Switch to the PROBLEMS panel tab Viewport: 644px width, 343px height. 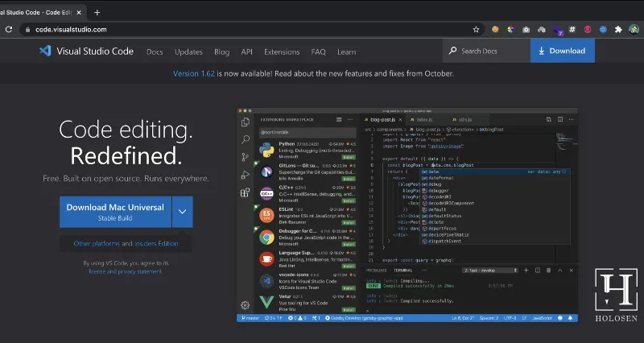376,271
